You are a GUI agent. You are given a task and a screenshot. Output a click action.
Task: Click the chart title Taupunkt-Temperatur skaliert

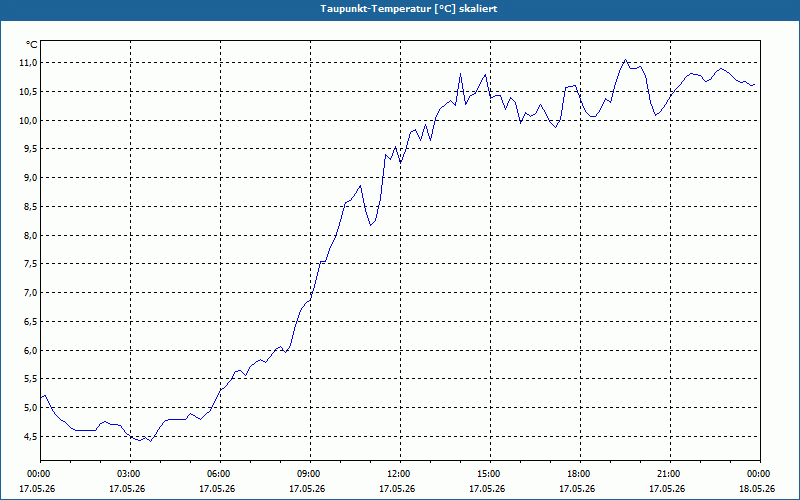(x=409, y=9)
